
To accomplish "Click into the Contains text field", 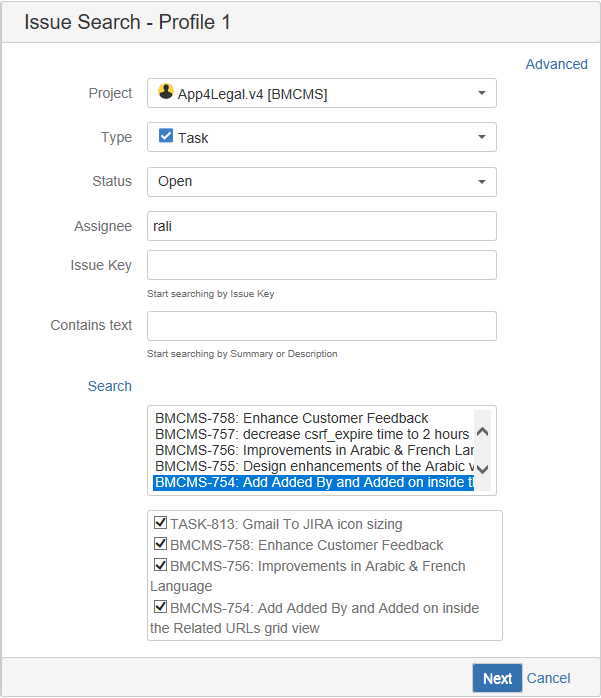I will (x=322, y=326).
